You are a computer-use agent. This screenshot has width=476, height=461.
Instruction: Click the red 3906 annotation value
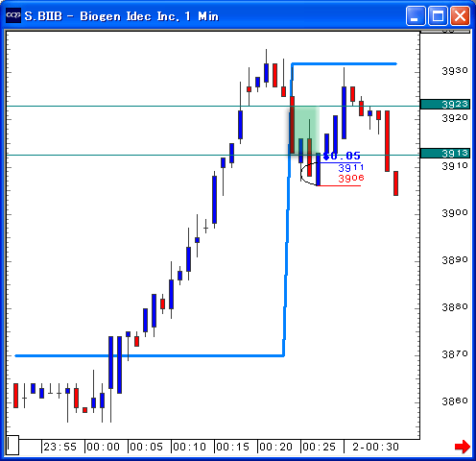click(351, 179)
